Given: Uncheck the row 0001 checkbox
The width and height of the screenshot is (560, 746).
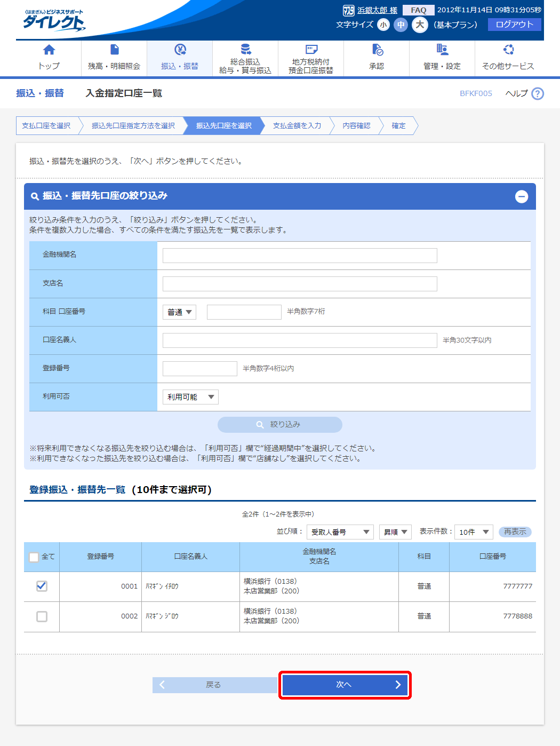Looking at the screenshot, I should (x=42, y=586).
